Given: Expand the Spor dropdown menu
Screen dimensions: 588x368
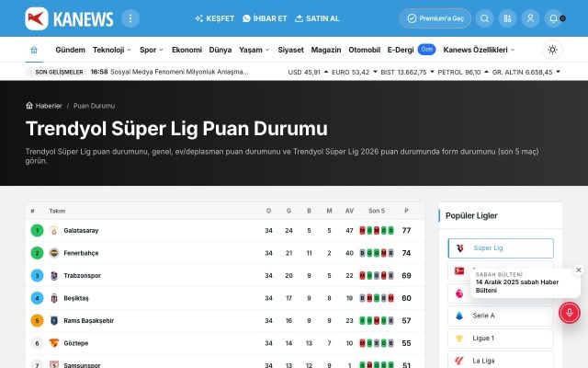Looking at the screenshot, I should [152, 50].
